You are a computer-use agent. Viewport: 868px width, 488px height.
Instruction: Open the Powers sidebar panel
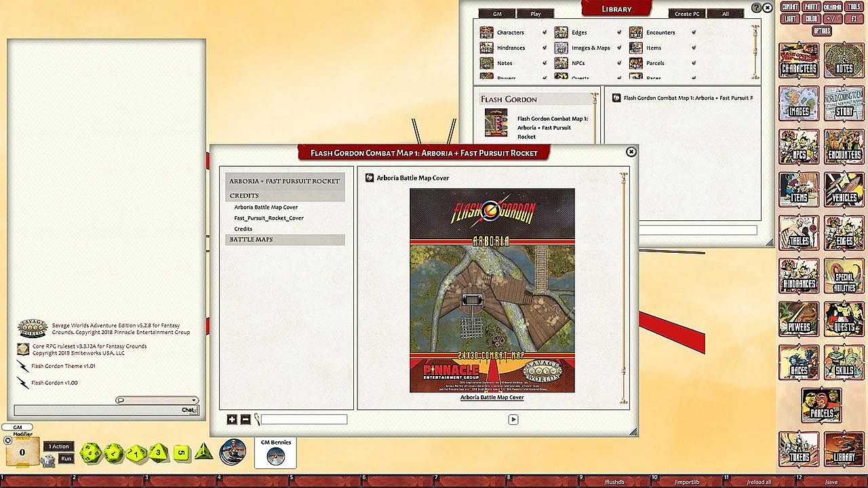(x=799, y=319)
